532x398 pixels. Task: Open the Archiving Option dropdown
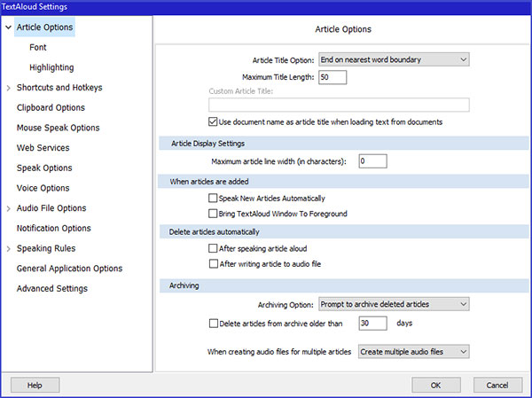[394, 304]
